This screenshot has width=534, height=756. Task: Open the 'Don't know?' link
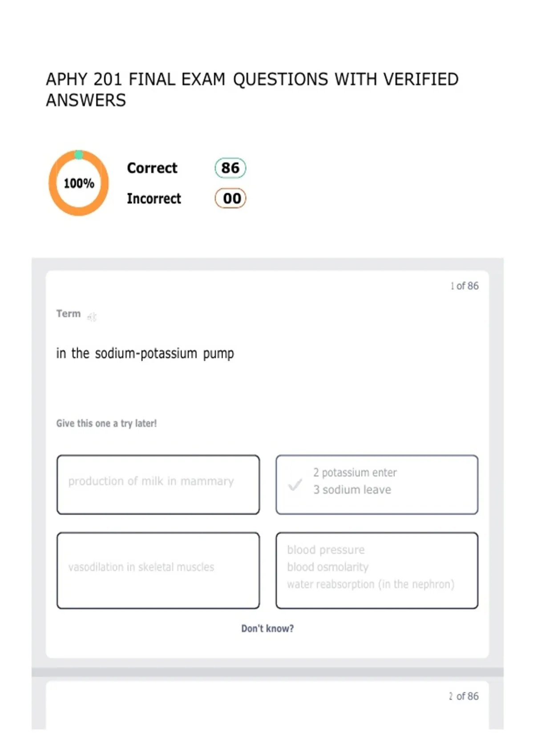pyautogui.click(x=267, y=628)
